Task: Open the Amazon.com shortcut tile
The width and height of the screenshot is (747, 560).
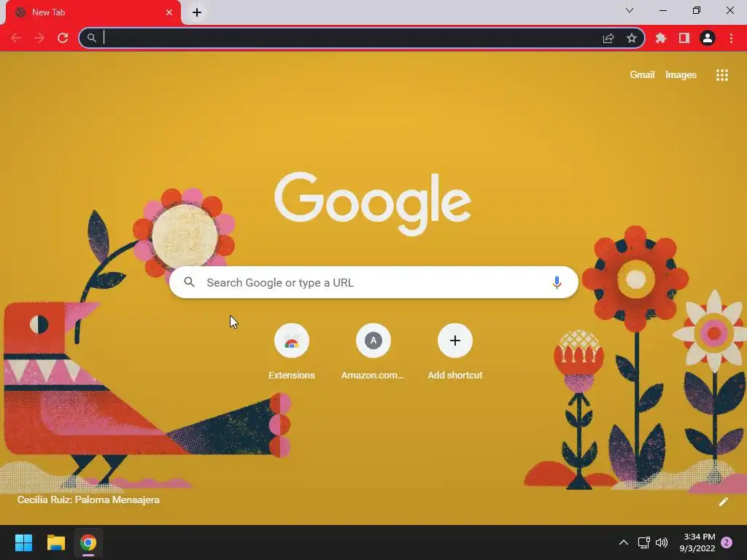Action: click(x=373, y=352)
